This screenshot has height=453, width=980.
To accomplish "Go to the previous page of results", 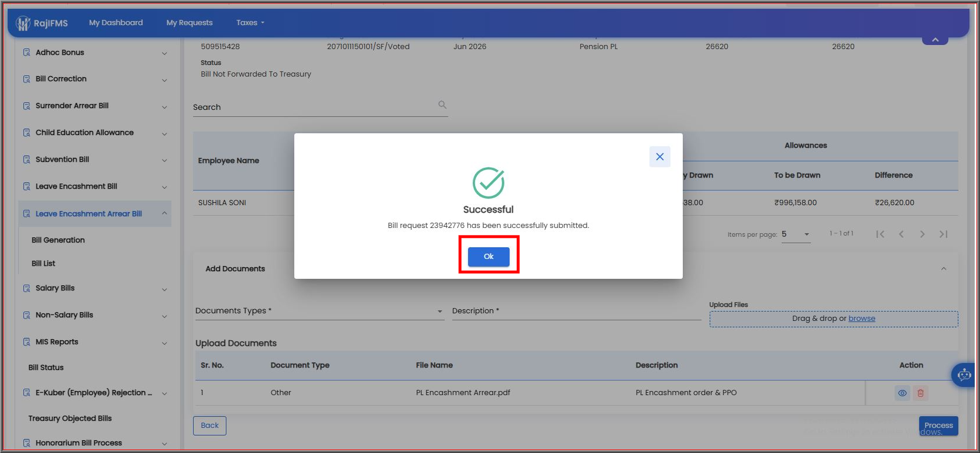I will [x=901, y=234].
